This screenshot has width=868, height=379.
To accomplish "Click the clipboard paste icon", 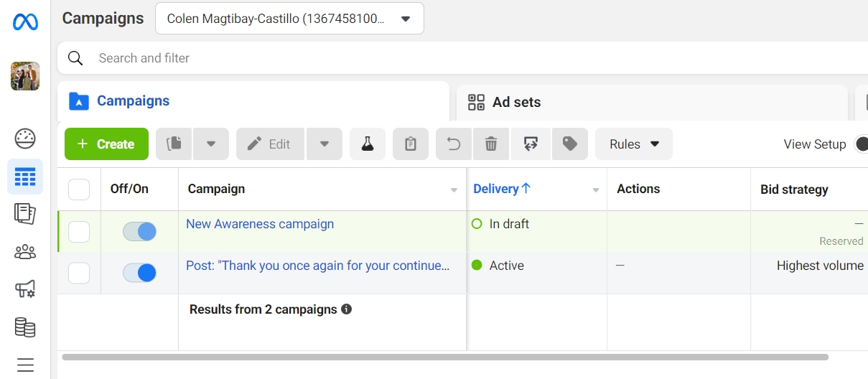I will tap(411, 144).
